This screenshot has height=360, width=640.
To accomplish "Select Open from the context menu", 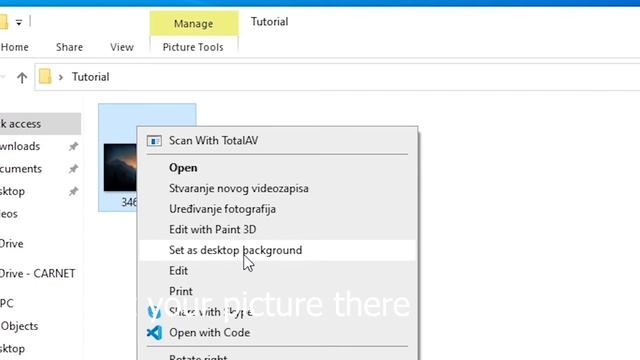I will click(x=278, y=168).
